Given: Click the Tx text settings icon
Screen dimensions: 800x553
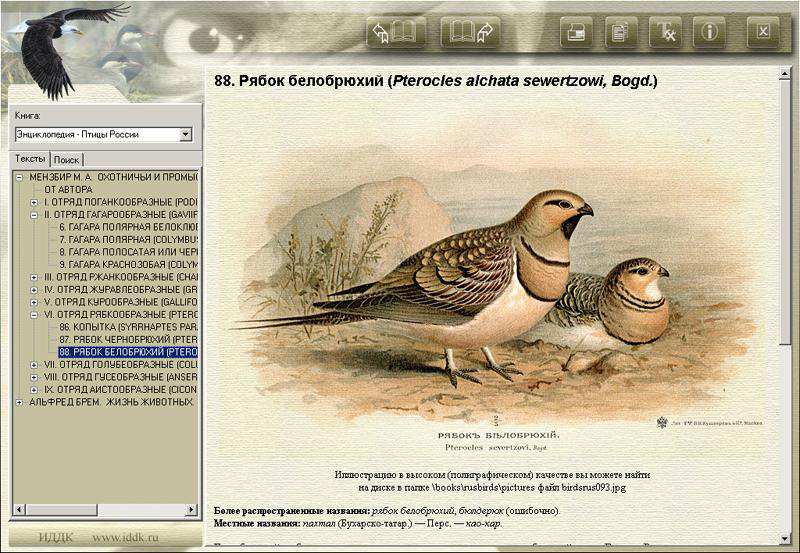Looking at the screenshot, I should click(x=665, y=32).
